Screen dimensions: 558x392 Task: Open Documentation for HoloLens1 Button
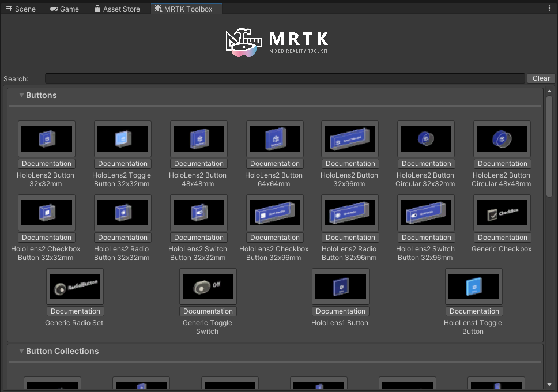[x=341, y=311]
